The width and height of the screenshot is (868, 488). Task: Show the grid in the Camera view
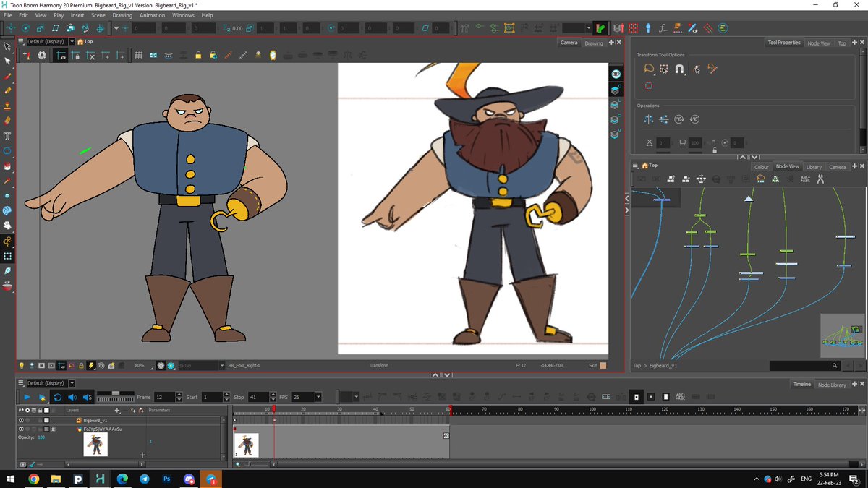138,56
